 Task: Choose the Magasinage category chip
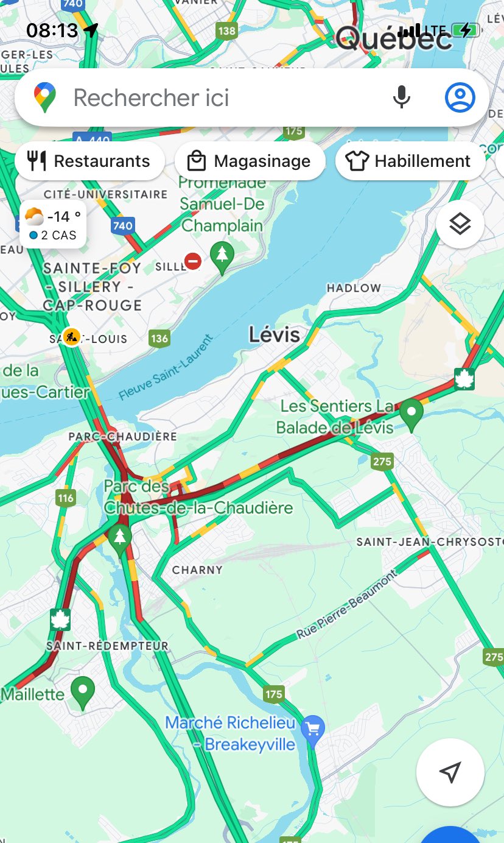pos(250,161)
